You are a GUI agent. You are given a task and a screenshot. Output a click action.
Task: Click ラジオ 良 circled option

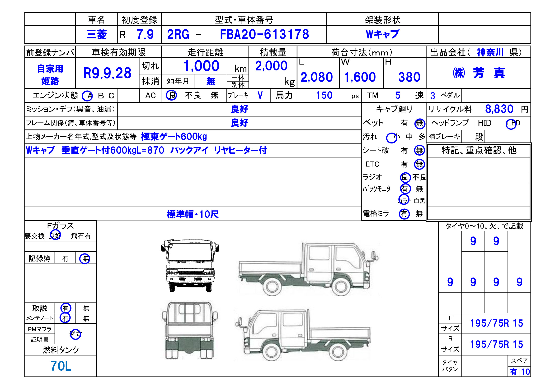click(x=405, y=178)
